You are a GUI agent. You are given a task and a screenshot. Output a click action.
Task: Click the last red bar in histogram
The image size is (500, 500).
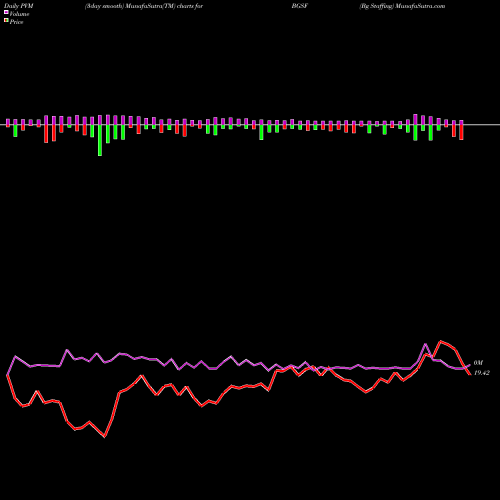(461, 132)
